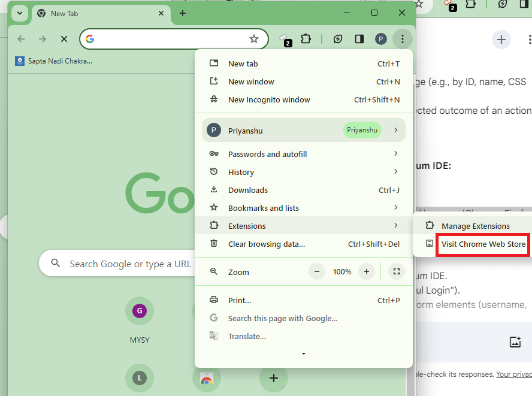
Task: Click Manage Extensions in submenu
Action: click(x=475, y=226)
